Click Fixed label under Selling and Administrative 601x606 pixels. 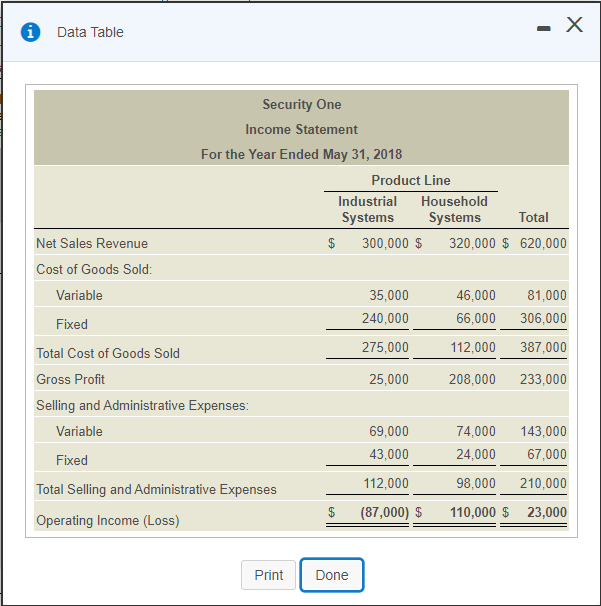[x=72, y=460]
